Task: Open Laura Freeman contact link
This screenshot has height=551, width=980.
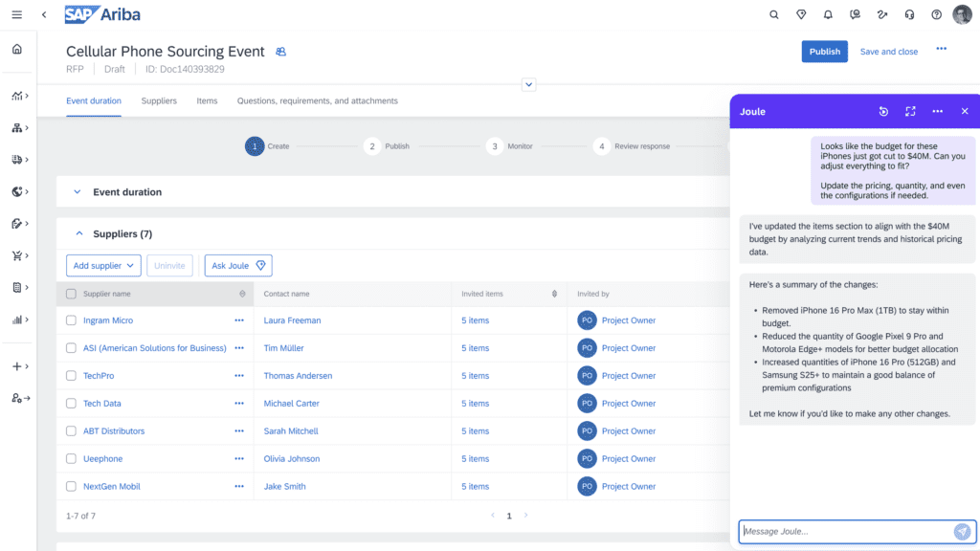Action: 292,320
